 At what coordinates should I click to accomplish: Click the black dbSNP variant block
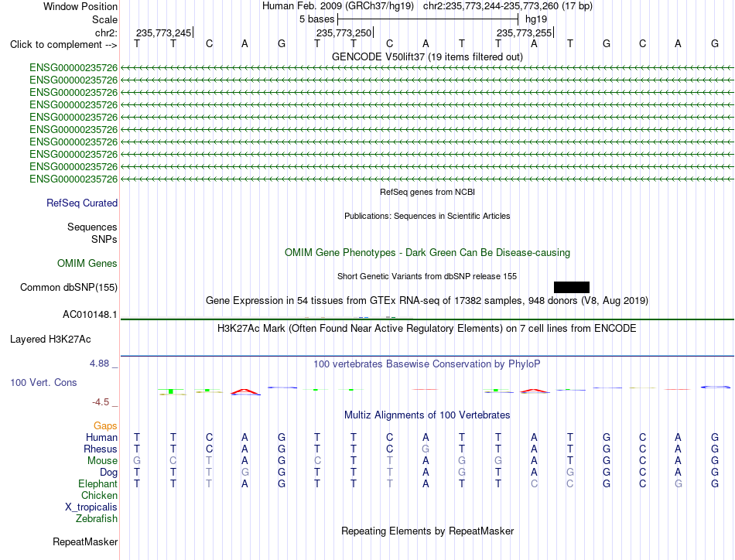[572, 287]
